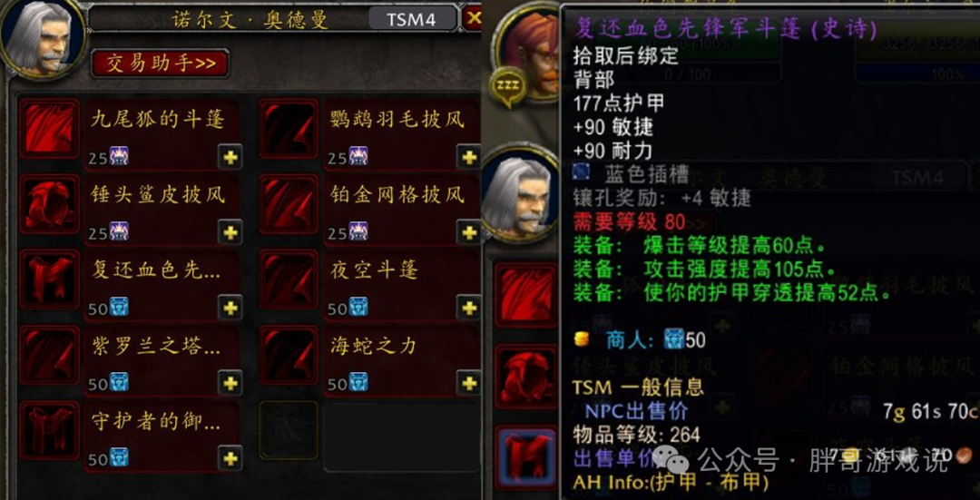Add 九尾狐的斗篷 with its plus button
The height and width of the screenshot is (500, 980).
click(230, 156)
